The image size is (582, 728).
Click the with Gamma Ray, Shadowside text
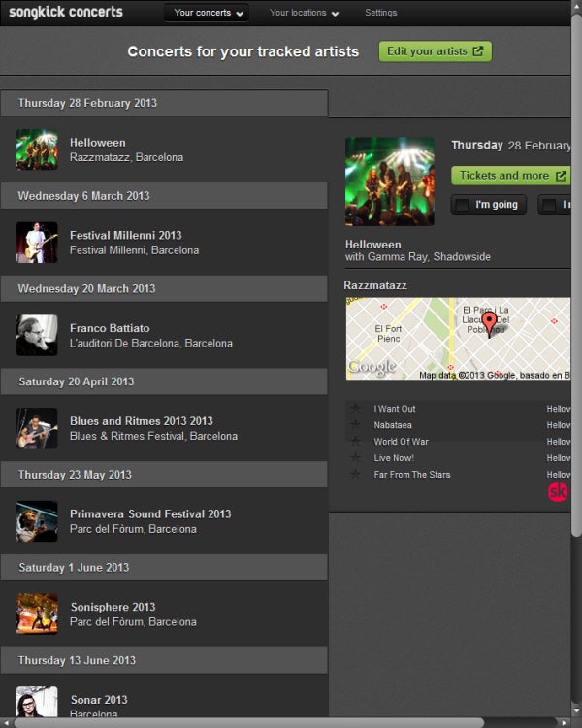point(418,257)
